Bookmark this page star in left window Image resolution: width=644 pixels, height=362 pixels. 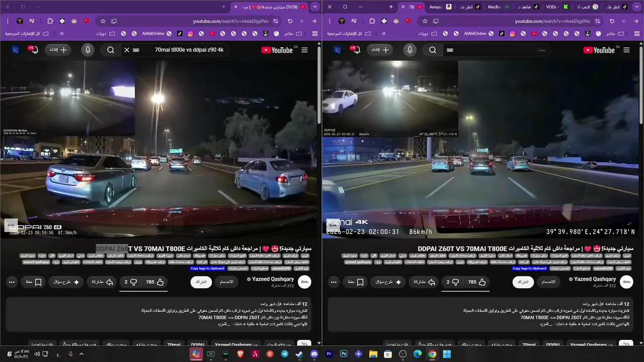[103, 21]
